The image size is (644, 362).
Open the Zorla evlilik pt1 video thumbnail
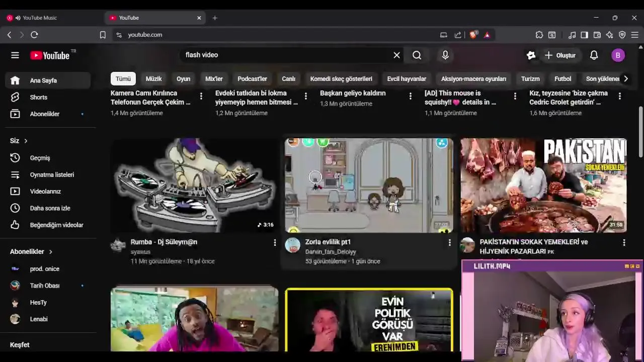coord(369,185)
